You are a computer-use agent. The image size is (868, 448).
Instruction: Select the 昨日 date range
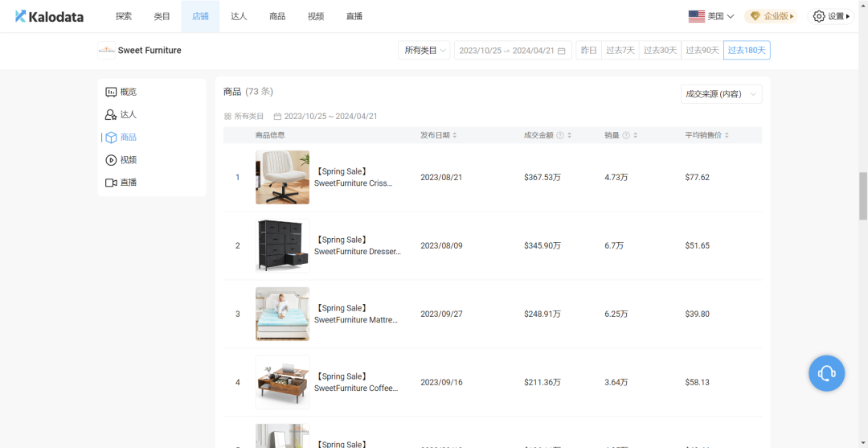[x=588, y=51]
